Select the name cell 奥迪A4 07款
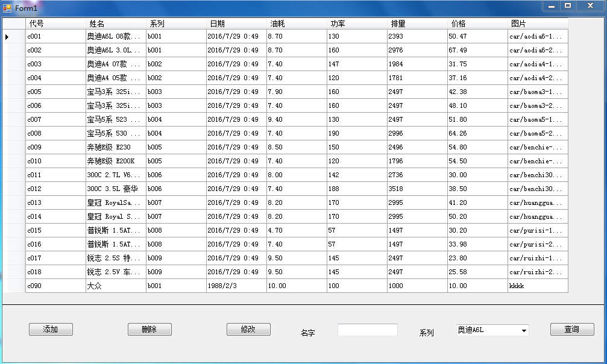 pos(116,64)
